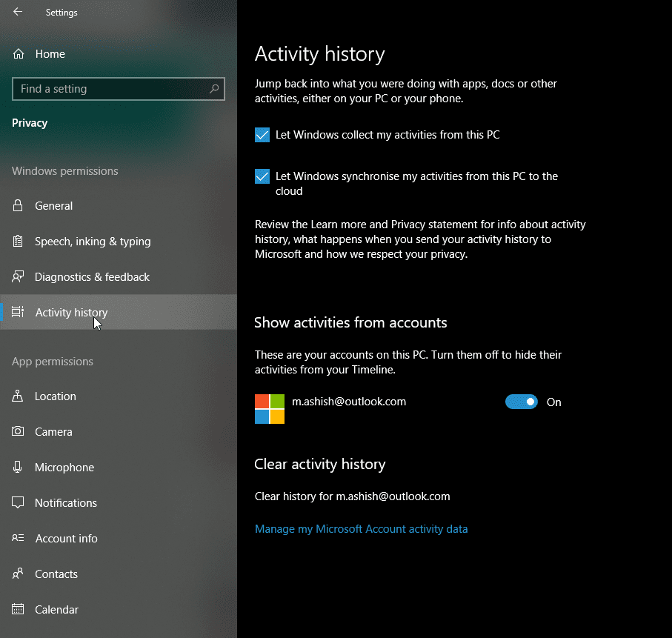This screenshot has height=638, width=672.
Task: Open General privacy settings
Action: click(119, 205)
